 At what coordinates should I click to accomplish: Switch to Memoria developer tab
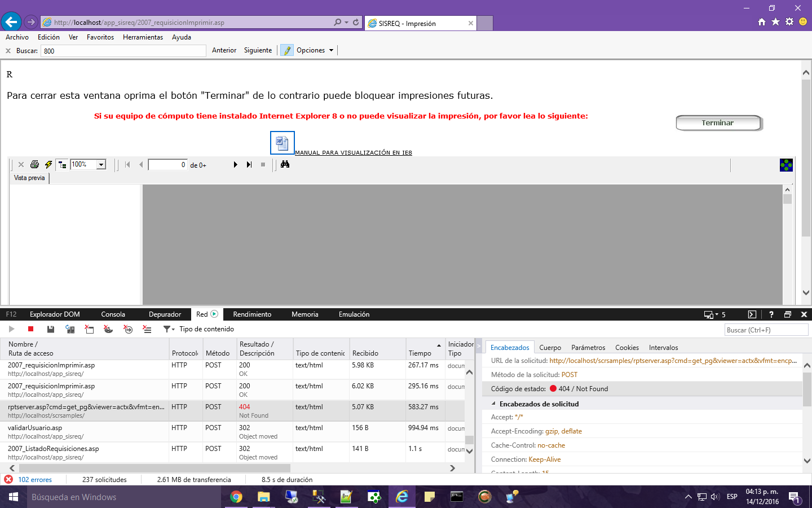coord(304,314)
